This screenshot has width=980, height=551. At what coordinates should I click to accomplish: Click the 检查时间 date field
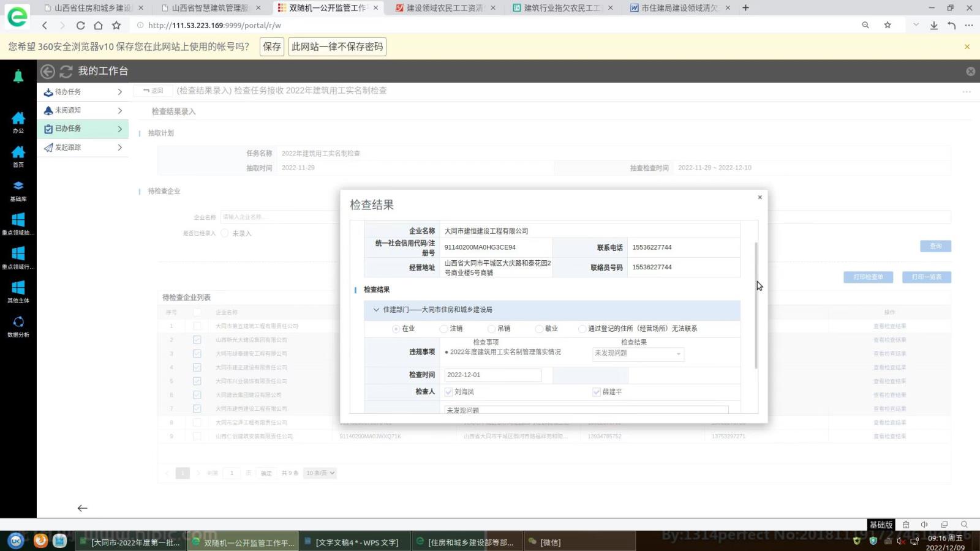pyautogui.click(x=493, y=375)
